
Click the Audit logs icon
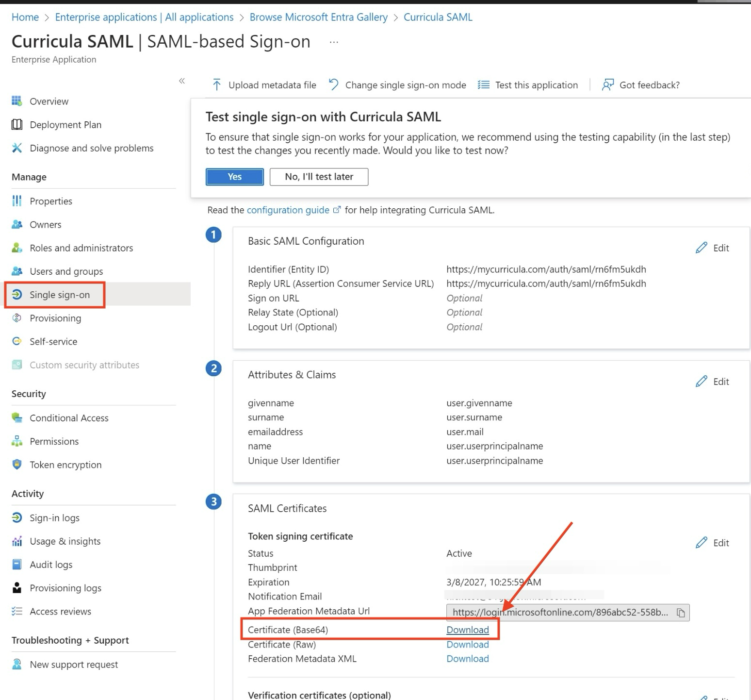click(17, 564)
